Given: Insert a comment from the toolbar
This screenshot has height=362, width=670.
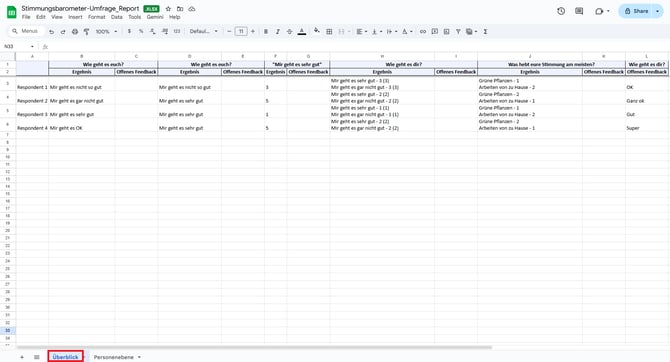Looking at the screenshot, I should coord(435,32).
